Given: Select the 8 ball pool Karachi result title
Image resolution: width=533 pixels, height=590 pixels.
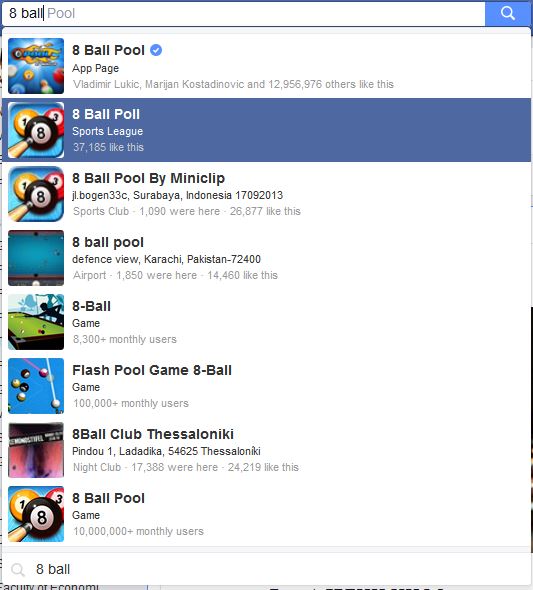Looking at the screenshot, I should pos(108,242).
